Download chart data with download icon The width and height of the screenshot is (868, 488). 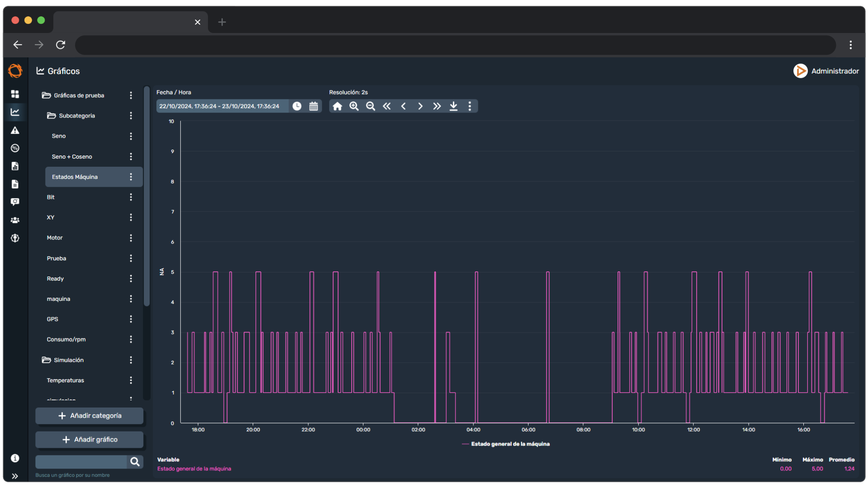[453, 106]
